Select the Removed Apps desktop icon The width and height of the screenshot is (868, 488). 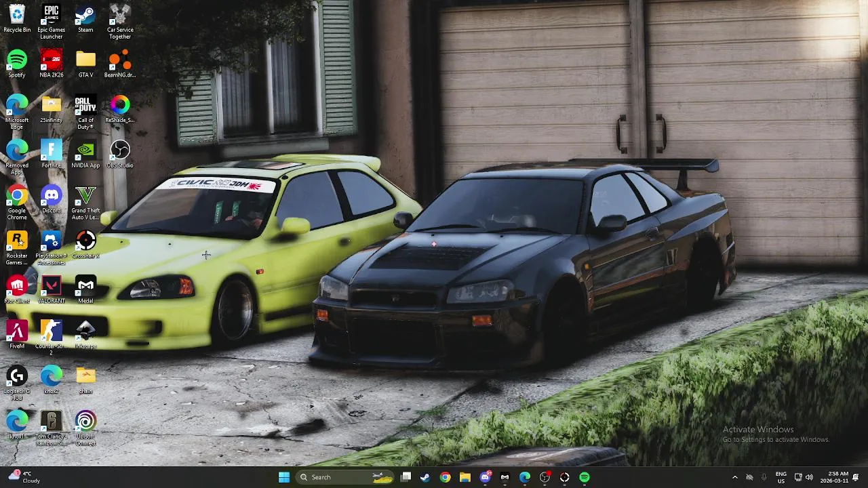tap(17, 158)
